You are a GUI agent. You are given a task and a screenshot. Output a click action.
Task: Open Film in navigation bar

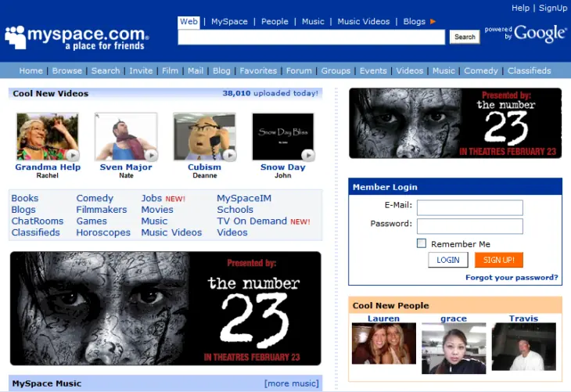coord(170,70)
